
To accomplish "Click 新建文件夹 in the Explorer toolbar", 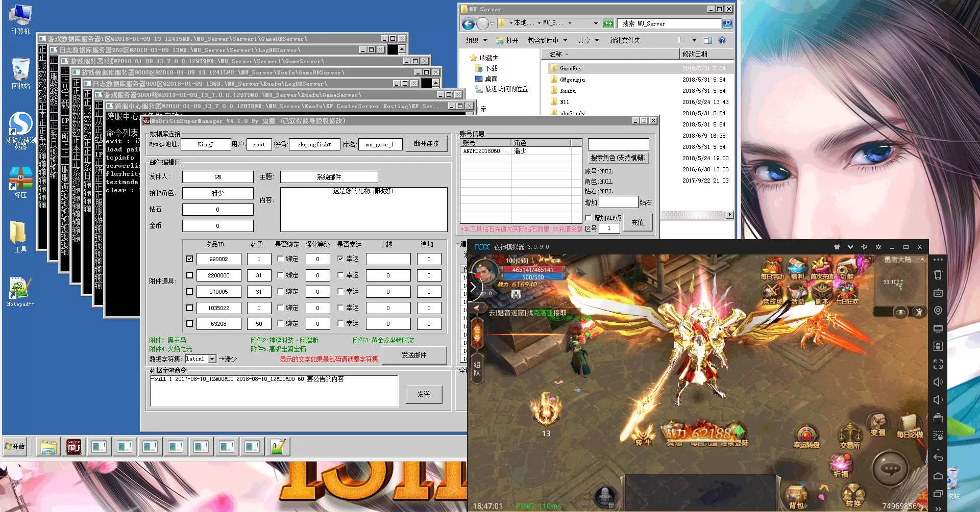I will tap(625, 40).
